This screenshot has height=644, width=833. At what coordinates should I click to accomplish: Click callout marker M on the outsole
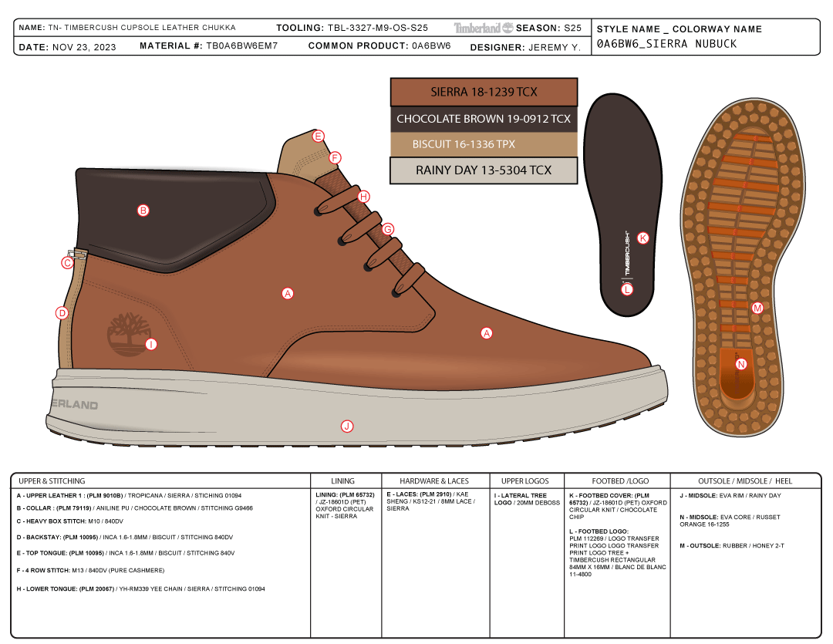click(757, 308)
